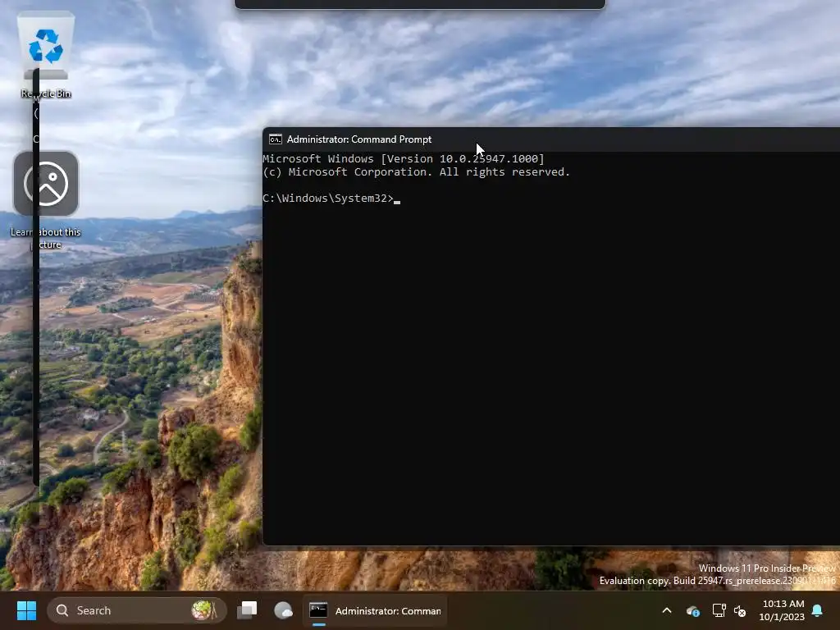Open the Task View button
The height and width of the screenshot is (630, 840).
[x=247, y=610]
